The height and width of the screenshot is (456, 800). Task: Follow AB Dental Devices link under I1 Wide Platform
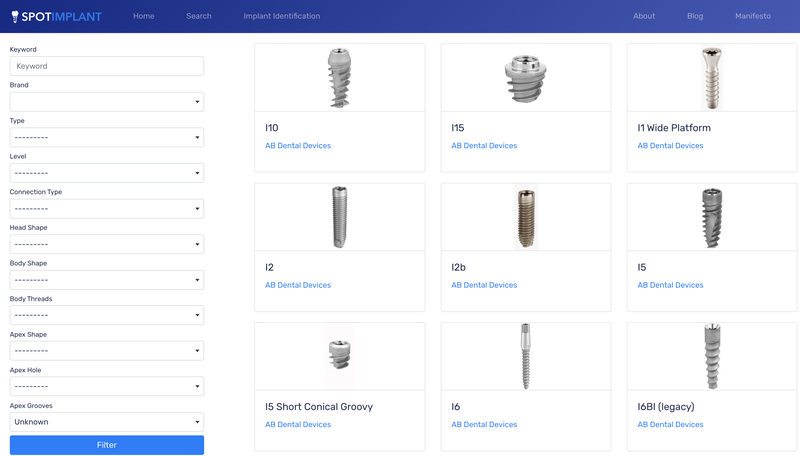670,146
